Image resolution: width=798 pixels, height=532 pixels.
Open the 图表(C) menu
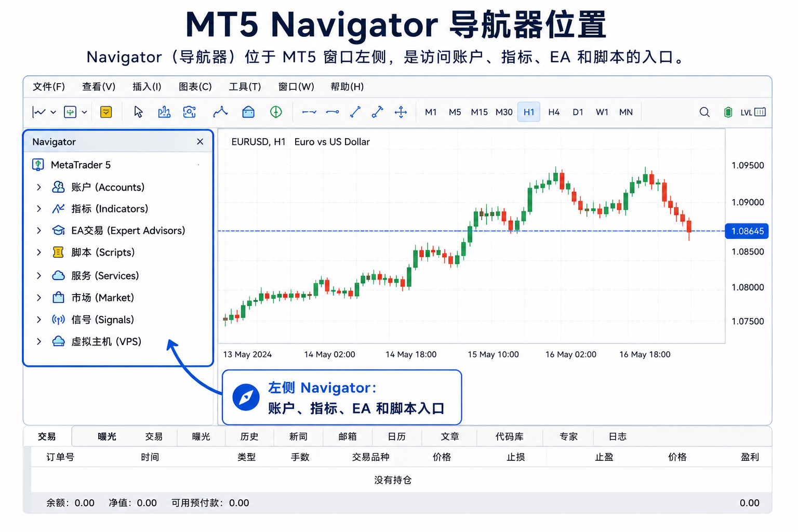tap(195, 87)
